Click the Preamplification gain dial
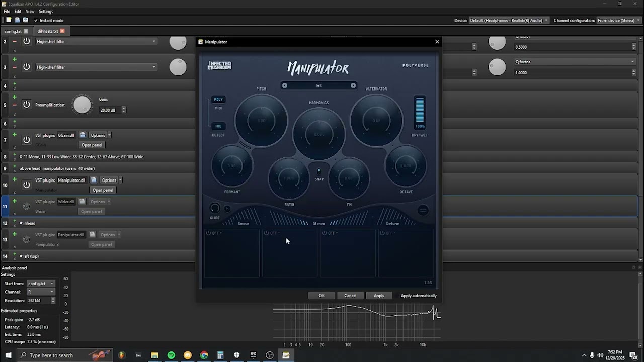 click(x=82, y=105)
